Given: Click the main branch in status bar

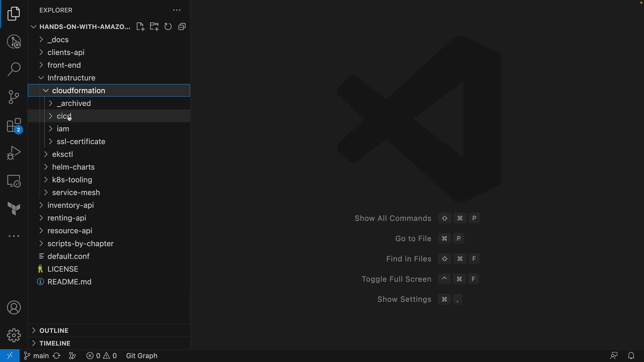Looking at the screenshot, I should tap(37, 356).
